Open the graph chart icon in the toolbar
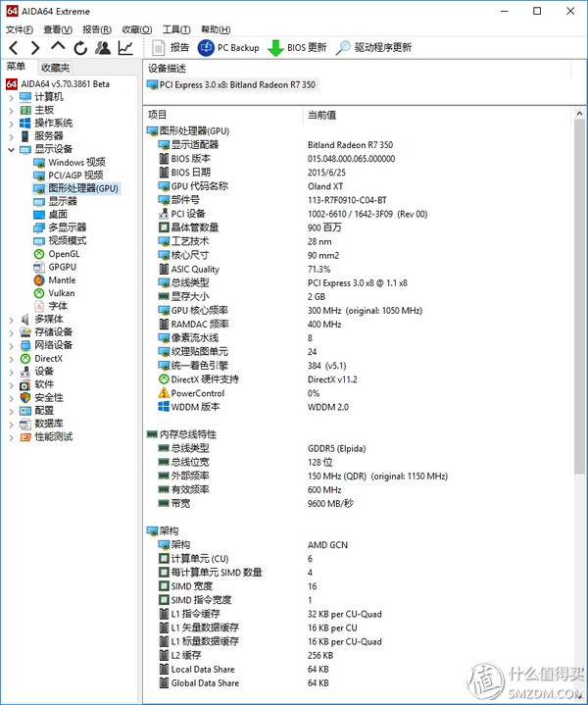Image resolution: width=588 pixels, height=705 pixels. click(125, 48)
